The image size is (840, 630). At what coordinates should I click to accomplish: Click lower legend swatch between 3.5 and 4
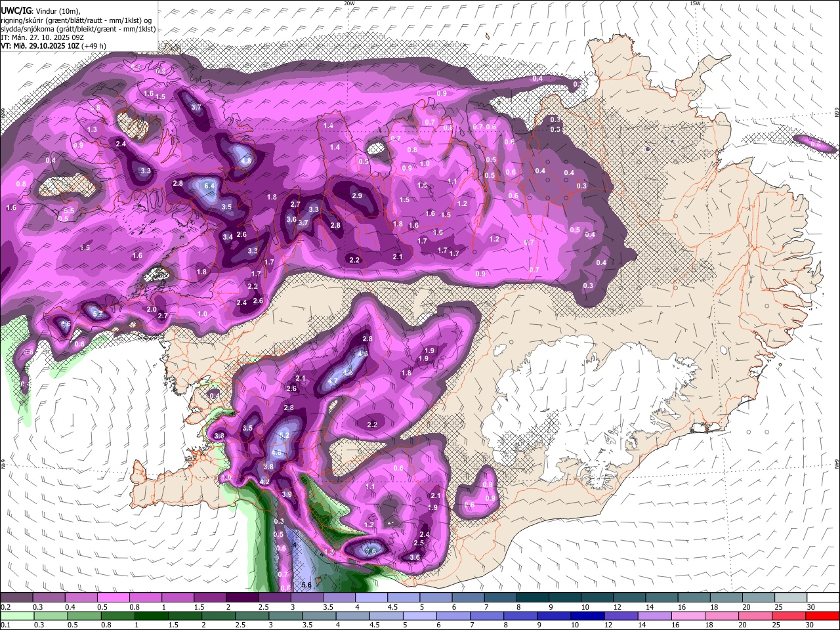click(x=318, y=616)
